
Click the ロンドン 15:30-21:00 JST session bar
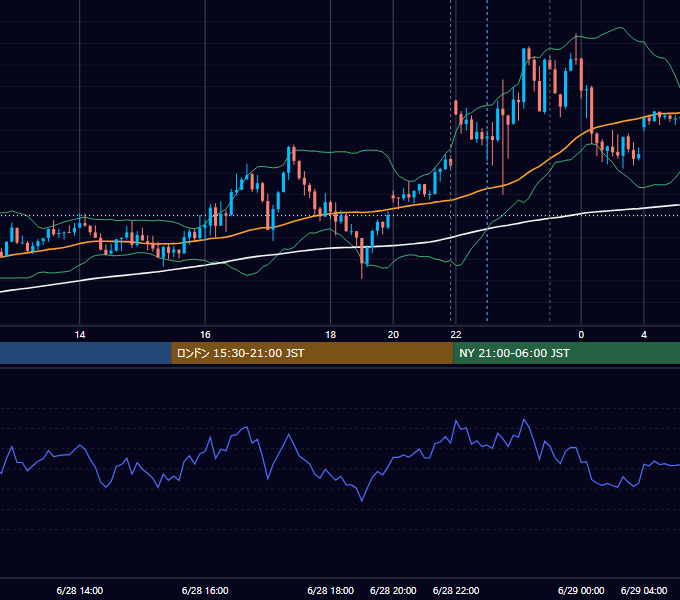pos(312,353)
